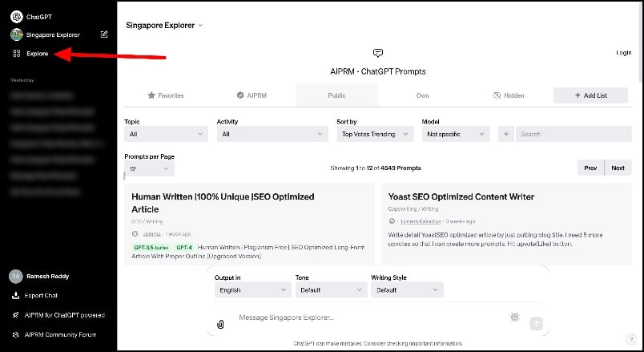The width and height of the screenshot is (644, 352).
Task: Open AIPRM for ChatGPT powered link
Action: [65, 315]
